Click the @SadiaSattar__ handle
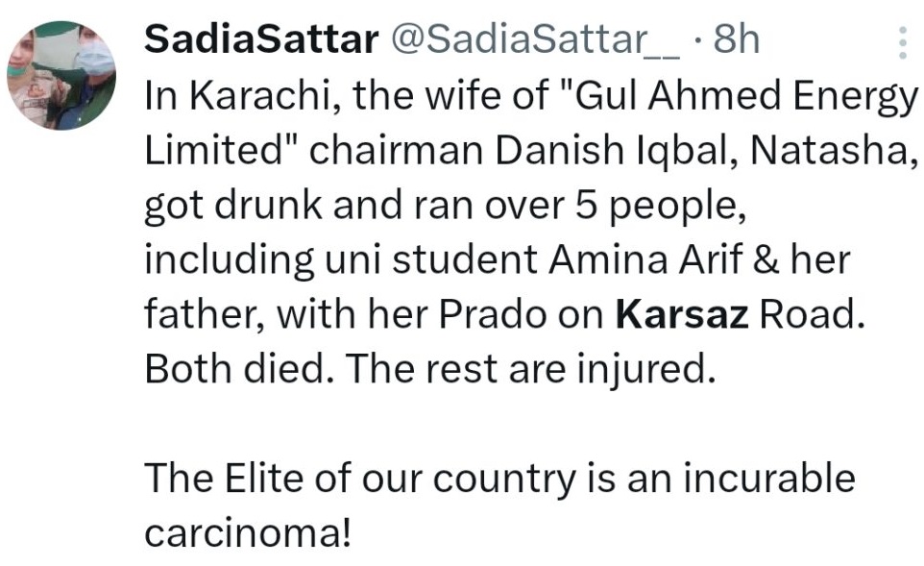Viewport: 924px width, 566px height. coord(535,39)
